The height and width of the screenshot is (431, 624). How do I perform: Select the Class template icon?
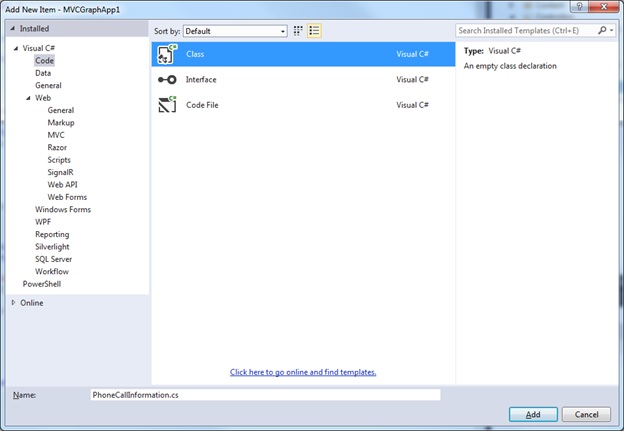point(167,54)
